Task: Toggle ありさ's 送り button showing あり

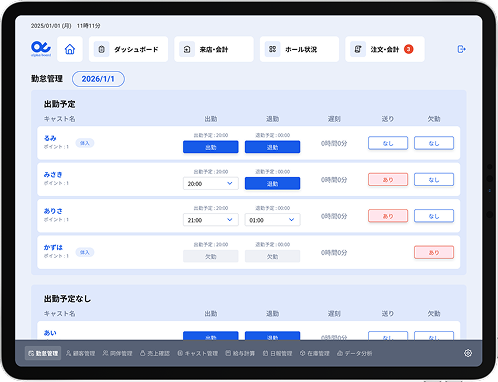Action: click(x=388, y=216)
